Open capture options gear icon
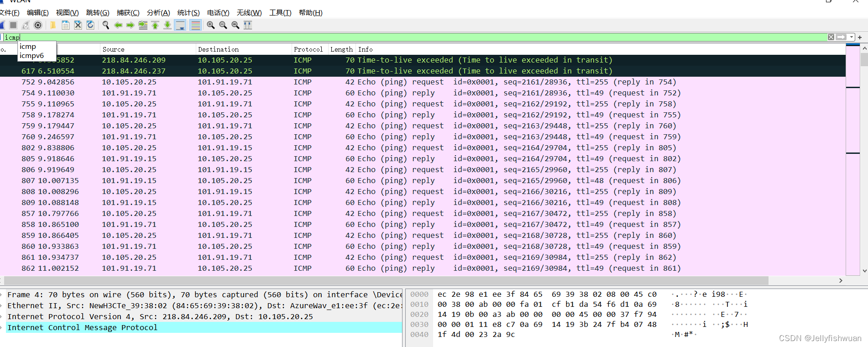The width and height of the screenshot is (868, 347). pyautogui.click(x=38, y=25)
